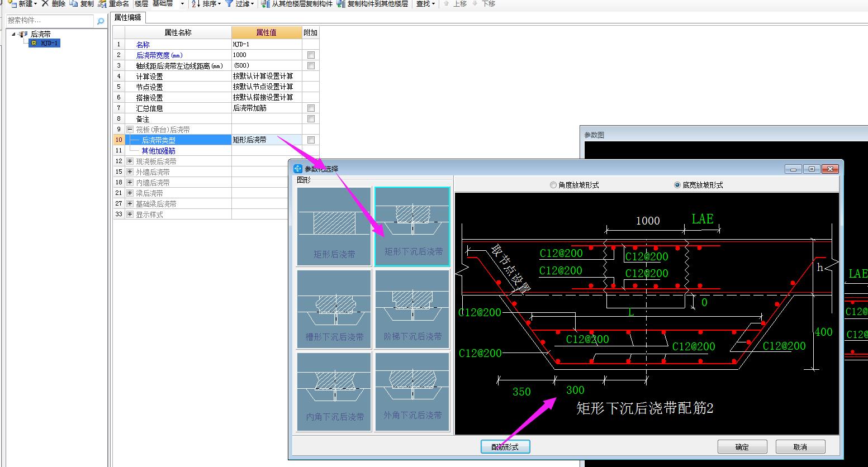Select the 槽形下沉后浇带 thumbnail

(334, 309)
